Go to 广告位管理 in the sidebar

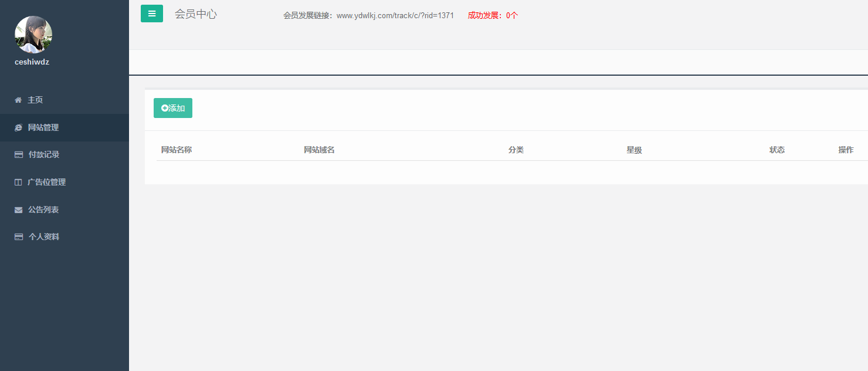click(65, 183)
